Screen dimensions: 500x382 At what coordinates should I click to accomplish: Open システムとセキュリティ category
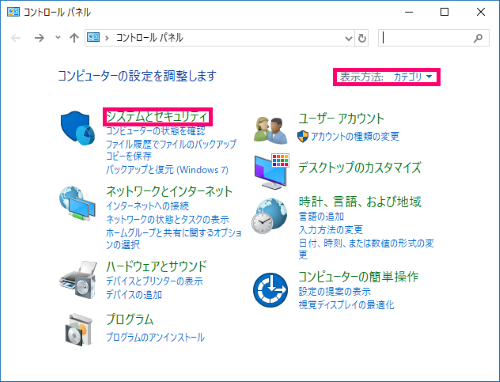tap(157, 117)
